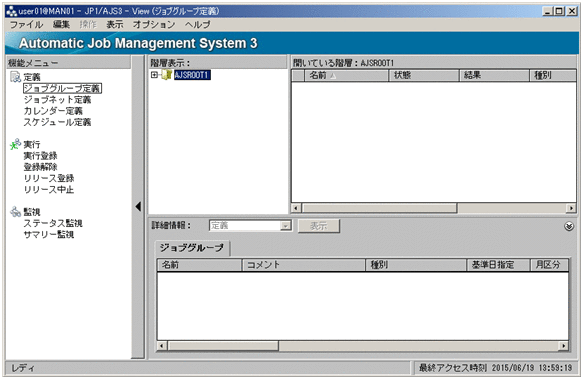Click the 実行 running-figure icon
This screenshot has height=381, width=585.
[15, 144]
